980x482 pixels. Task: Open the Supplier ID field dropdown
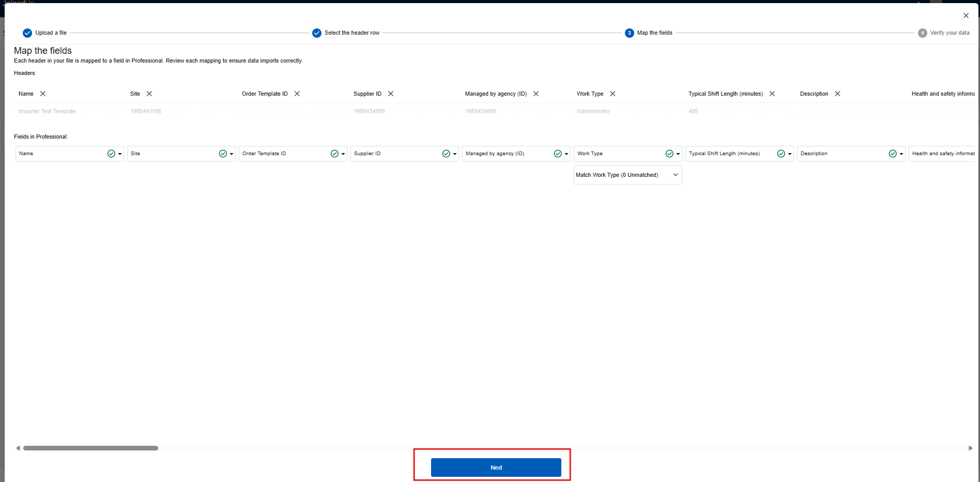coord(455,154)
